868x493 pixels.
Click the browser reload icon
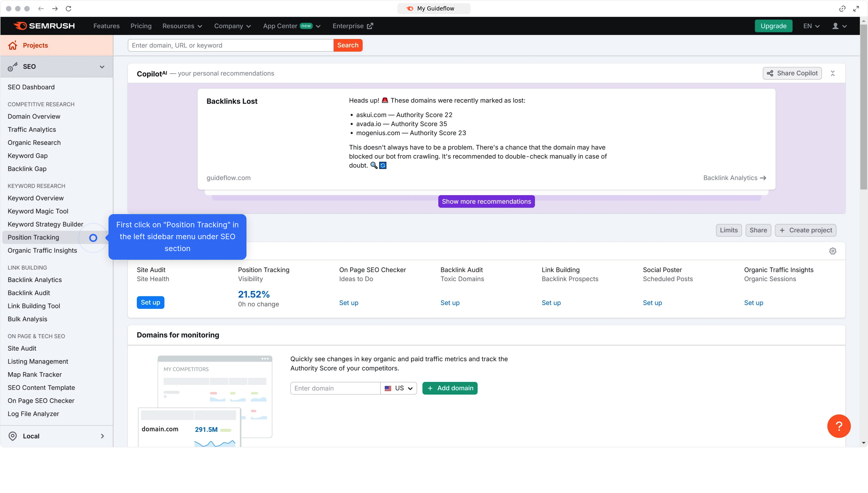69,9
